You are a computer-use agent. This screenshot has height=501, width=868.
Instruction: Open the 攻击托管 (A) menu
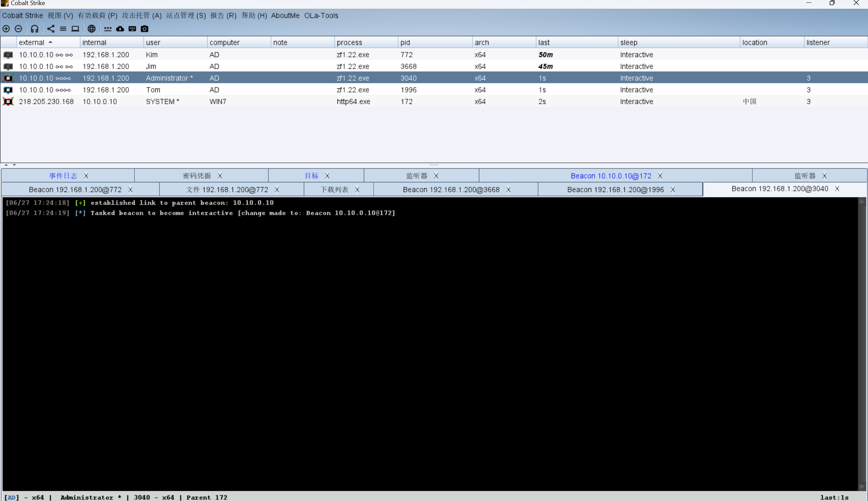tap(141, 16)
